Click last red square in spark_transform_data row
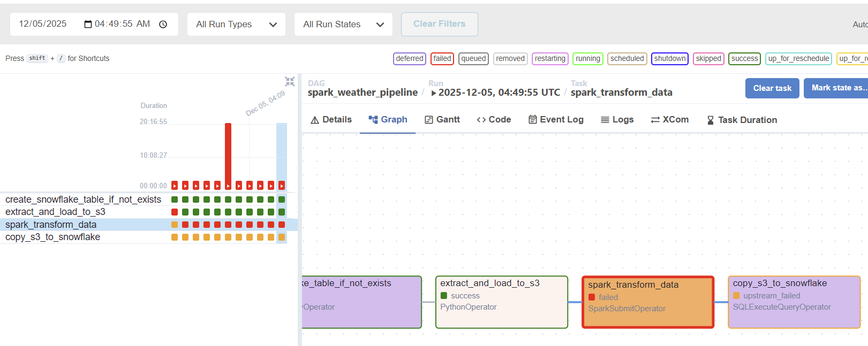Screen dimensions: 868x346 click(282, 225)
